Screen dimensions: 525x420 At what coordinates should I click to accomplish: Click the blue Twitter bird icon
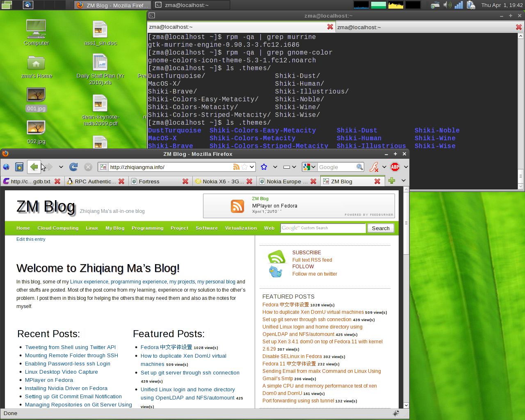tap(276, 271)
